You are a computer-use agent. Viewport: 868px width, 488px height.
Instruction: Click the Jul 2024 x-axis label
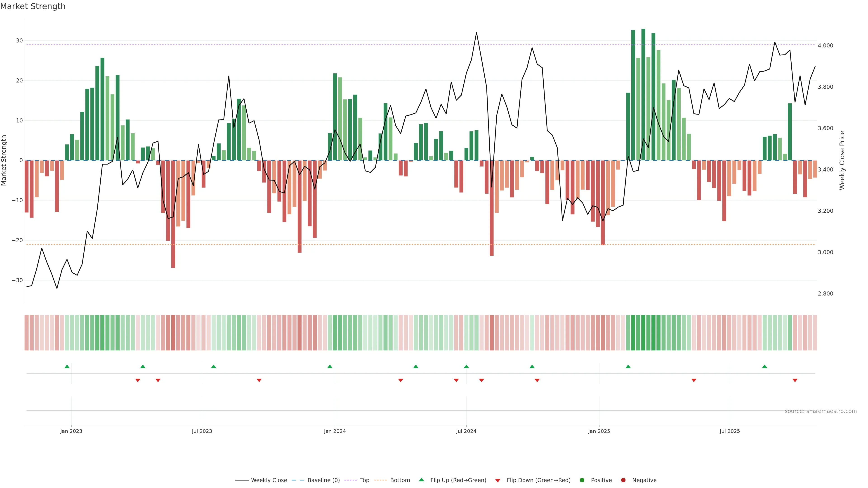pos(466,431)
